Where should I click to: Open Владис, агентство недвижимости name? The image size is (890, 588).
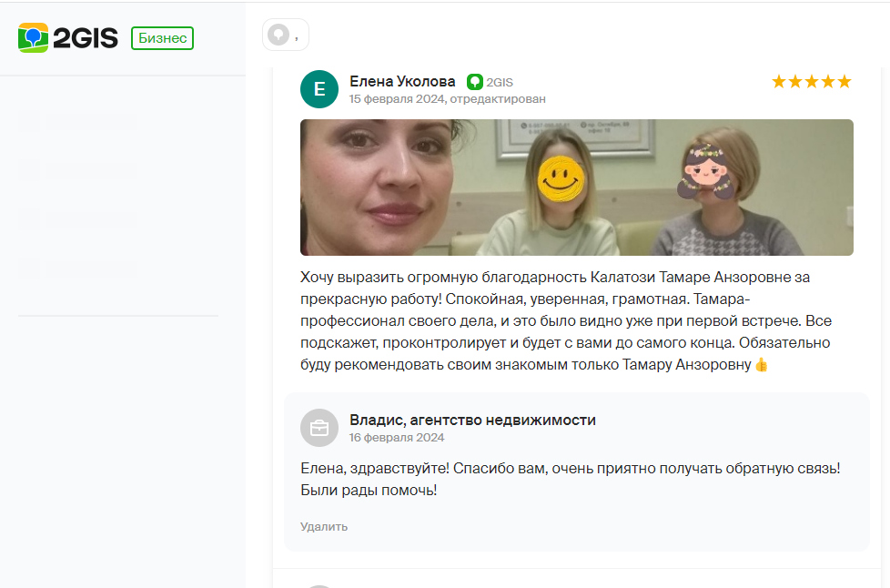tap(473, 420)
